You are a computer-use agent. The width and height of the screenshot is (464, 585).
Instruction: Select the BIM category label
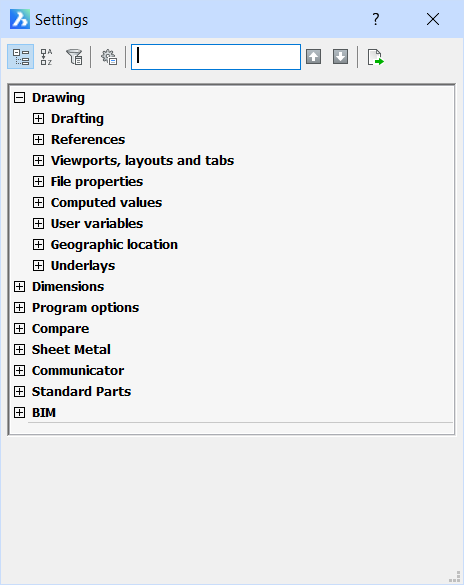44,413
